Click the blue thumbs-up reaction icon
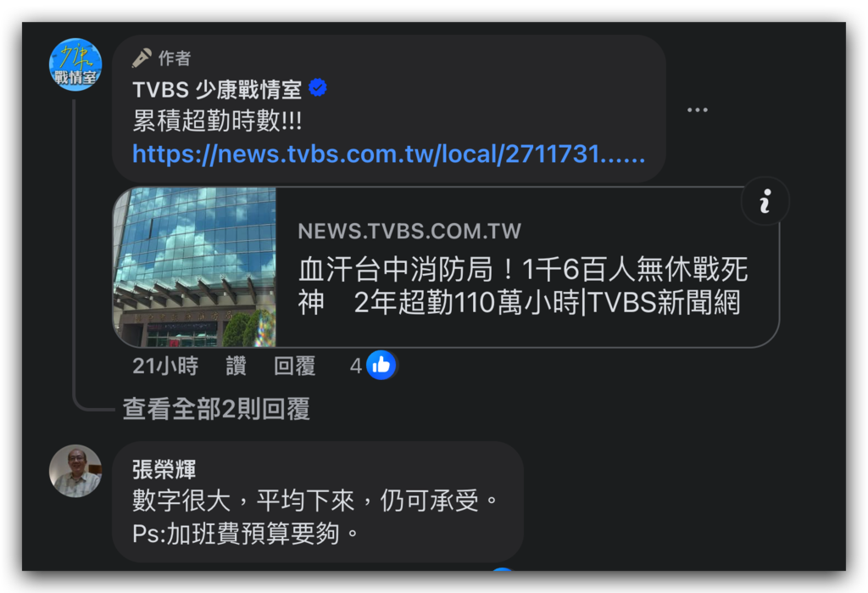Image resolution: width=868 pixels, height=593 pixels. tap(381, 366)
